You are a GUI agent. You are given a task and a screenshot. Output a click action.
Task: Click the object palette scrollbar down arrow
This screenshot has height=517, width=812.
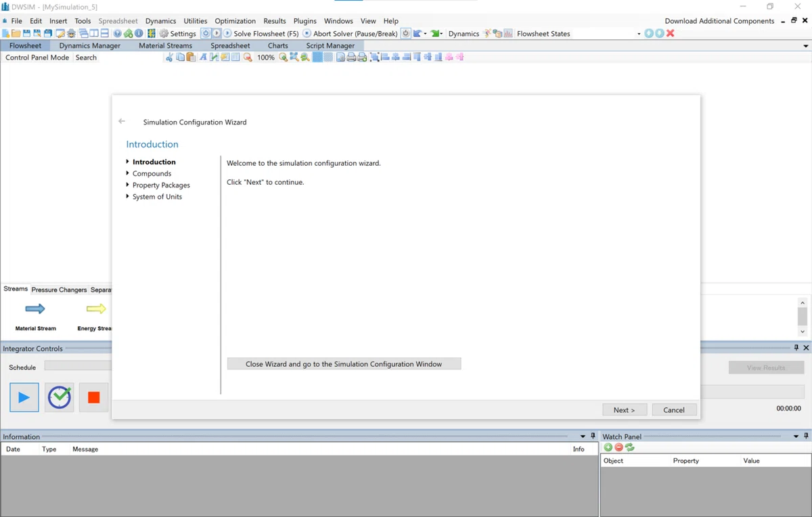tap(803, 332)
